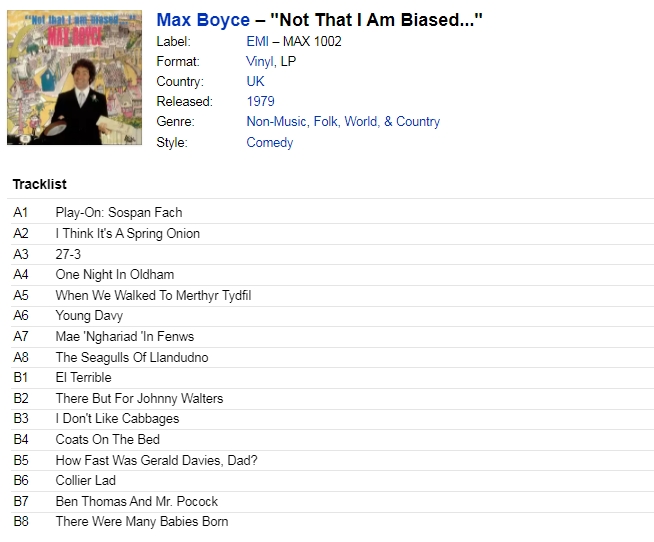Select track The Seagulls Of Llandudno
Viewport: 654px width, 542px height.
click(x=132, y=357)
